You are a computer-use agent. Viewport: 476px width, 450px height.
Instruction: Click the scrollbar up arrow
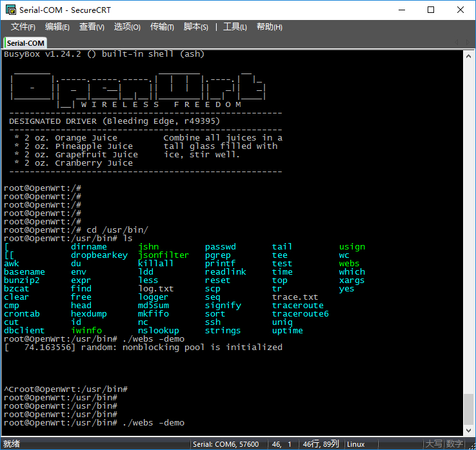[x=469, y=56]
